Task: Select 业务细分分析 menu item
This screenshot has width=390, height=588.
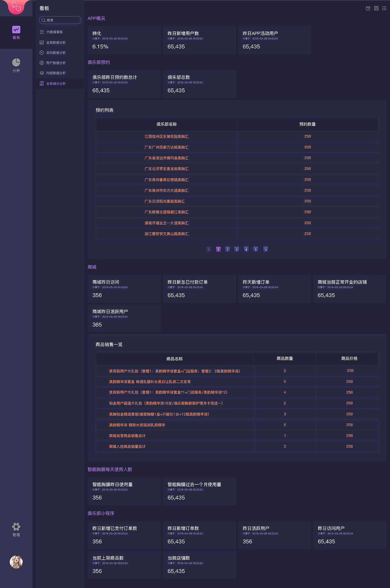Action: 60,84
